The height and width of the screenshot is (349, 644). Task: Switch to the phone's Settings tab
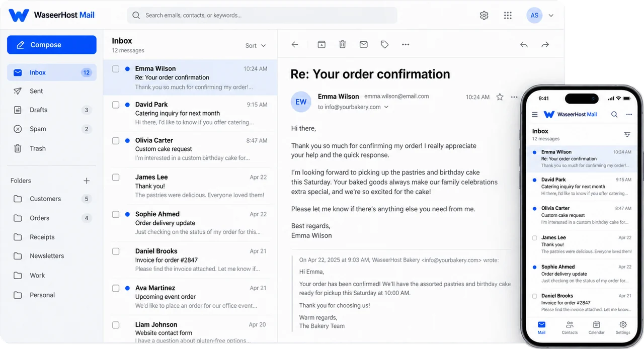623,327
